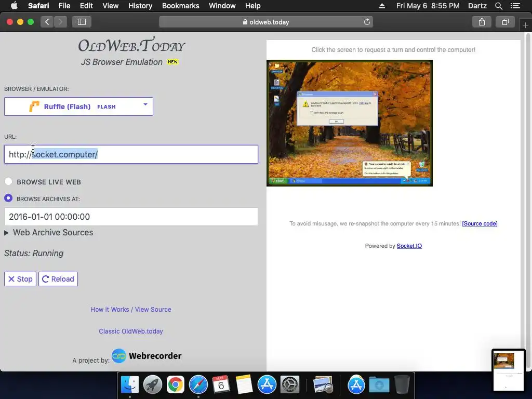Open Safari compass icon in Dock
This screenshot has width=532, height=399.
pyautogui.click(x=198, y=385)
